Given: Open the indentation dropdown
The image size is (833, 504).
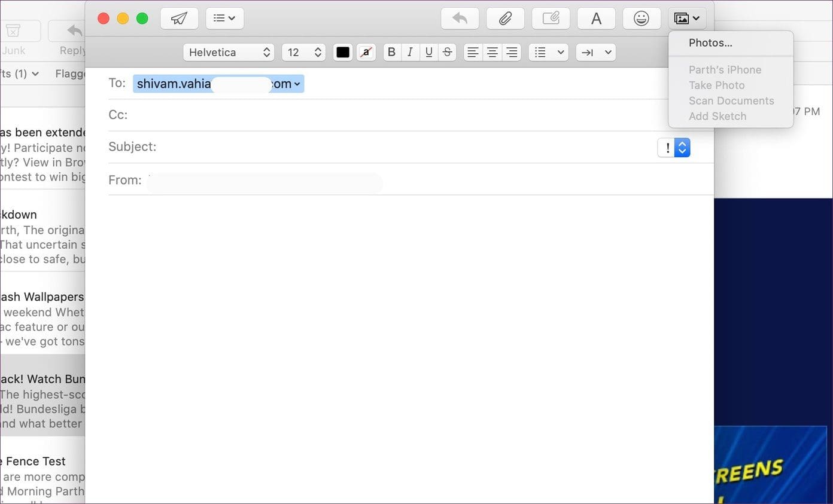Looking at the screenshot, I should click(x=596, y=53).
